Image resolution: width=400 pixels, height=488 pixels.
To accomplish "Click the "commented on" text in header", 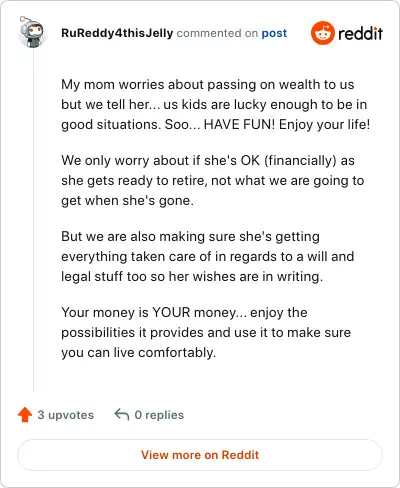I will pyautogui.click(x=217, y=33).
